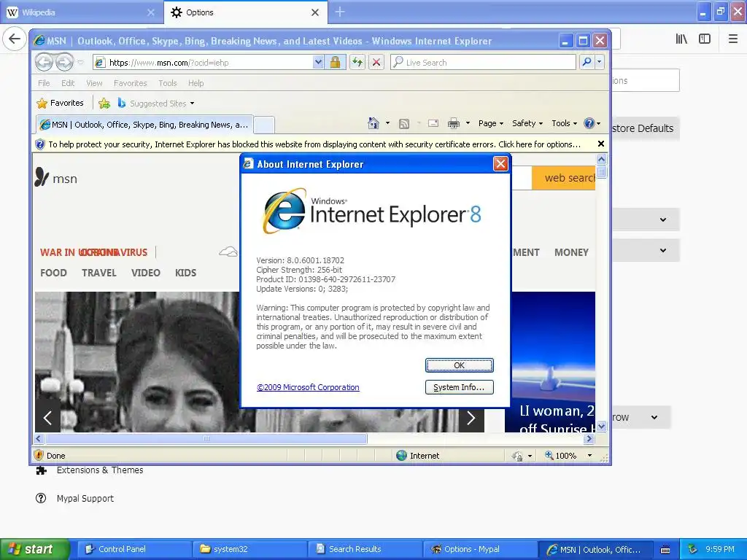Click the web search button on MSN
Screen dimensions: 747x560
[x=564, y=178]
